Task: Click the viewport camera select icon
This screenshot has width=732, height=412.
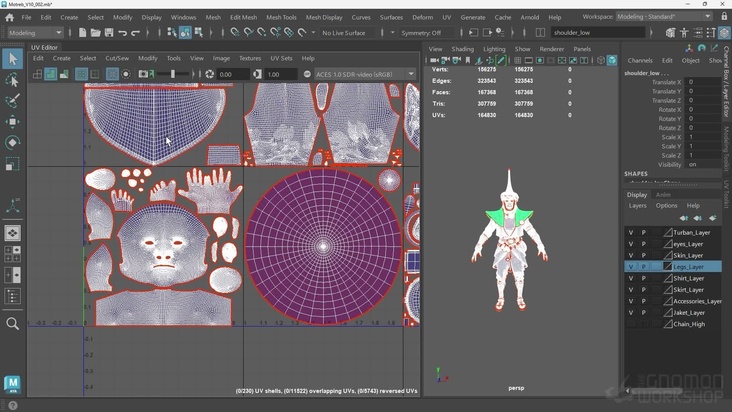Action: coord(435,62)
